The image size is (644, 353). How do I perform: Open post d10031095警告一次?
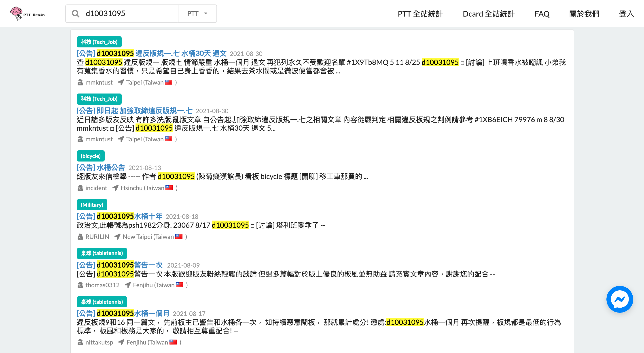(x=119, y=265)
